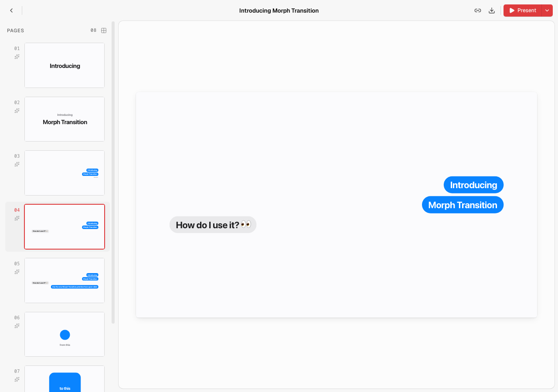
Task: Click the PAGES panel heading
Action: [x=16, y=30]
